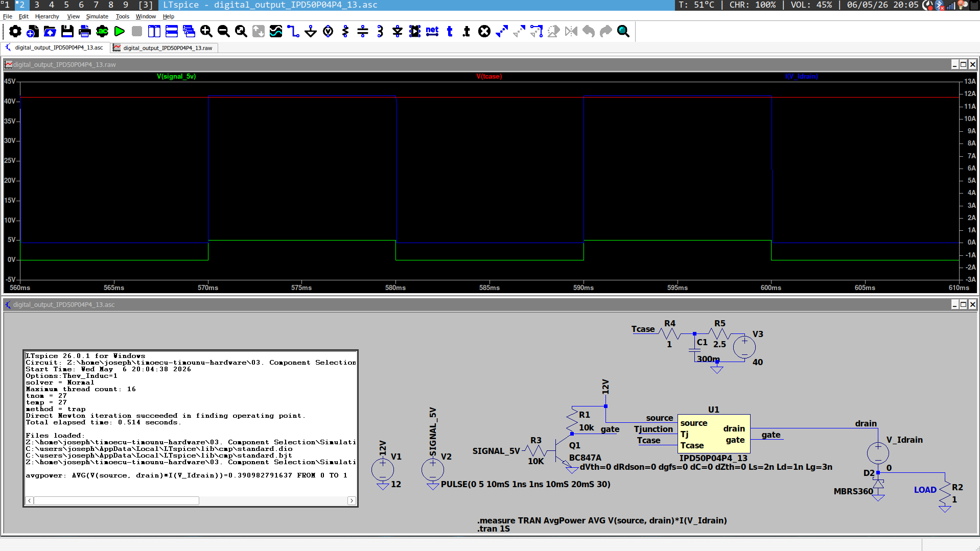Select the Net Label tool
This screenshot has width=980, height=551.
click(x=432, y=32)
